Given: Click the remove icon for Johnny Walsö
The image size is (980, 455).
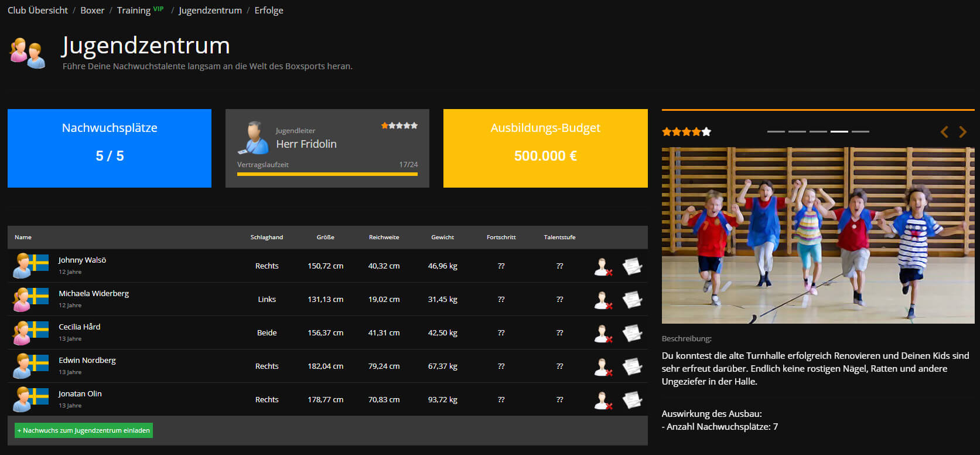Looking at the screenshot, I should click(603, 267).
